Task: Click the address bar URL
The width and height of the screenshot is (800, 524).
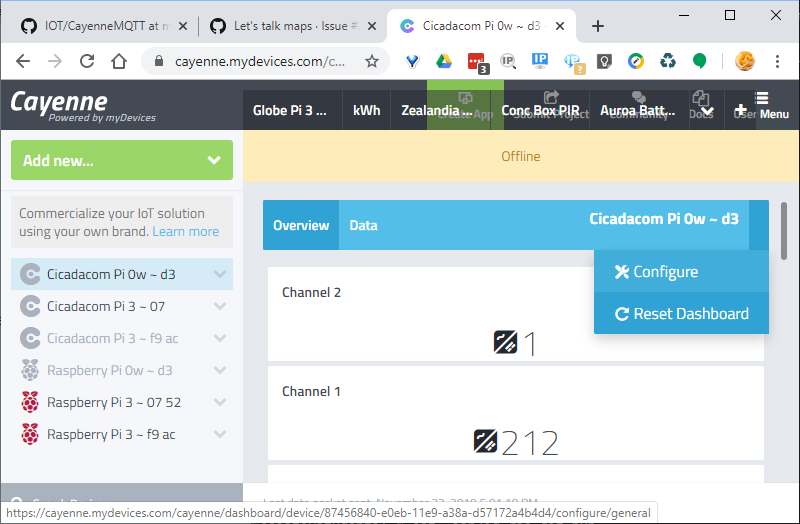Action: point(260,61)
